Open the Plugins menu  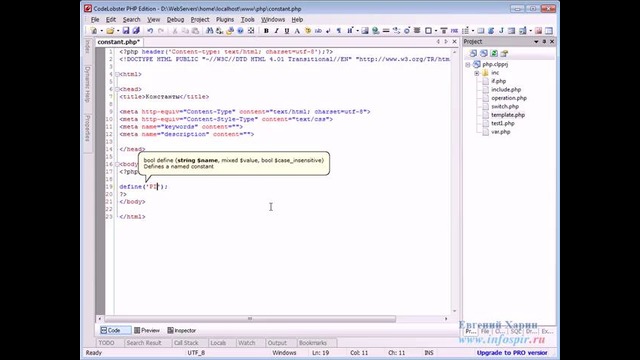point(225,20)
